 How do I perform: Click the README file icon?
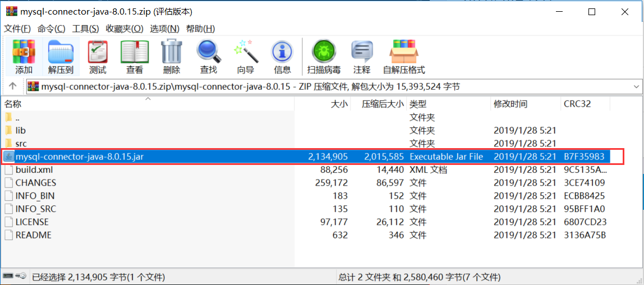click(x=8, y=235)
